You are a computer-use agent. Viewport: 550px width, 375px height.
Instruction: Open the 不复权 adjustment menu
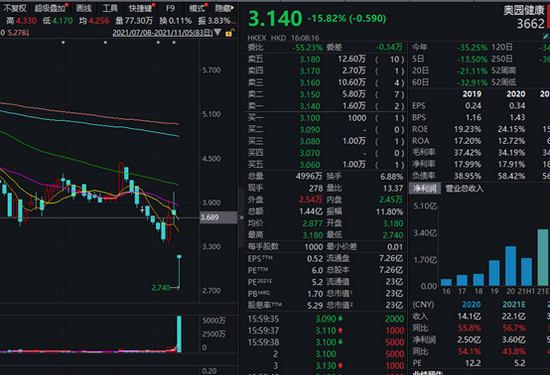(x=14, y=8)
